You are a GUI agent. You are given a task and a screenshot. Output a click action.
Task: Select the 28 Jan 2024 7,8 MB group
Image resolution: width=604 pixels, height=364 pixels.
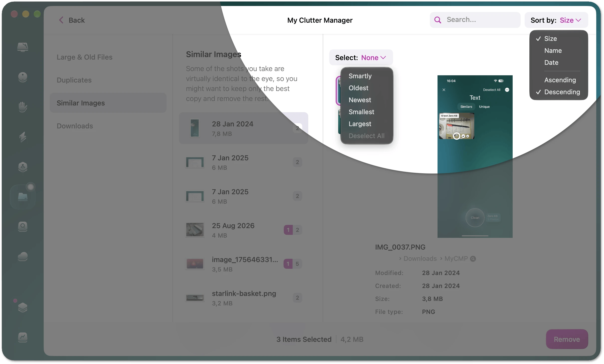coord(244,128)
